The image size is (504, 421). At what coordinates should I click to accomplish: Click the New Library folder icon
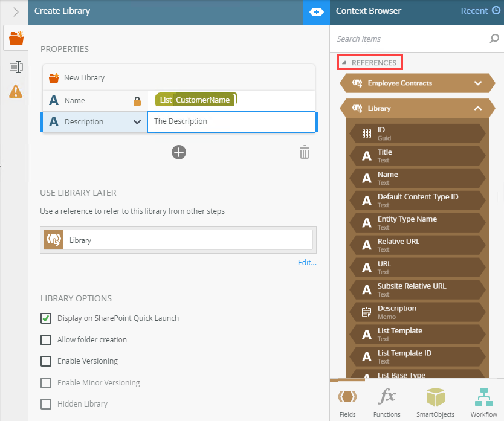click(54, 78)
